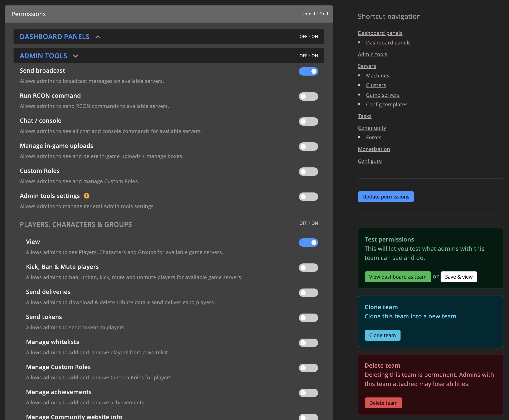This screenshot has height=420, width=509.
Task: Click the Machines shortcut link
Action: pyautogui.click(x=378, y=75)
